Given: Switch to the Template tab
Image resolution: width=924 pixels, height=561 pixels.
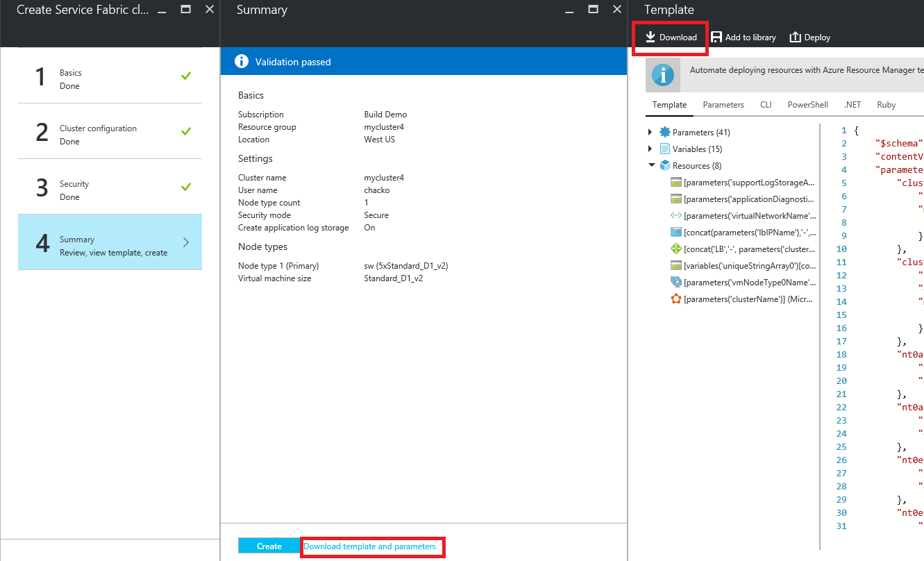Looking at the screenshot, I should pos(669,105).
